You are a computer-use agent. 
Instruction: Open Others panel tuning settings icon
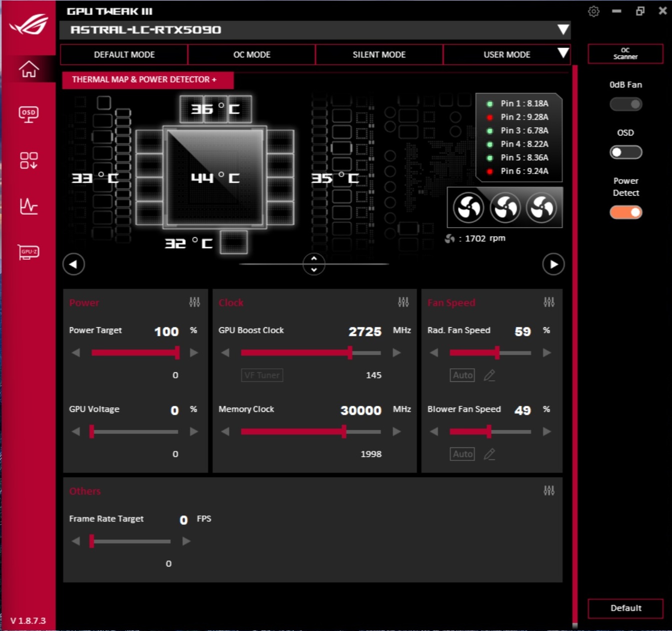[x=549, y=491]
